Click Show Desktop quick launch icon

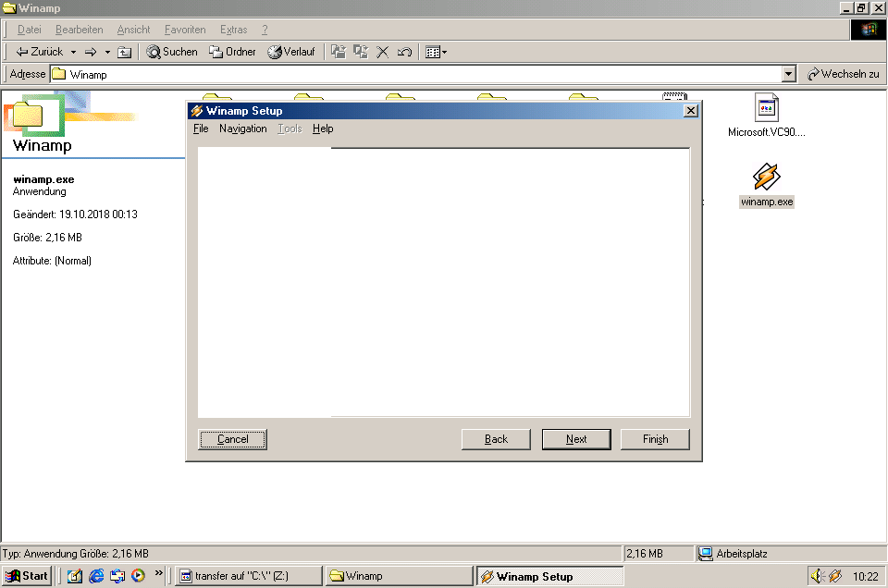[75, 576]
